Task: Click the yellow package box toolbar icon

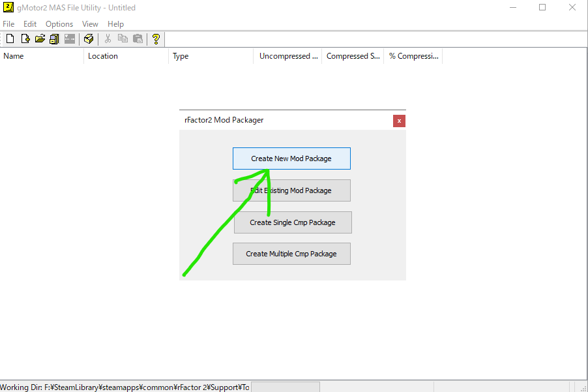Action: tap(89, 38)
